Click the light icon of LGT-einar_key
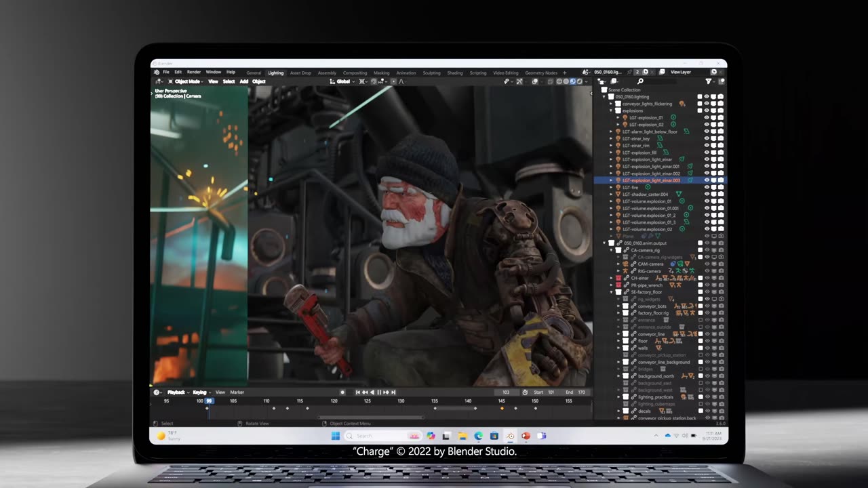The width and height of the screenshot is (868, 488). point(618,138)
